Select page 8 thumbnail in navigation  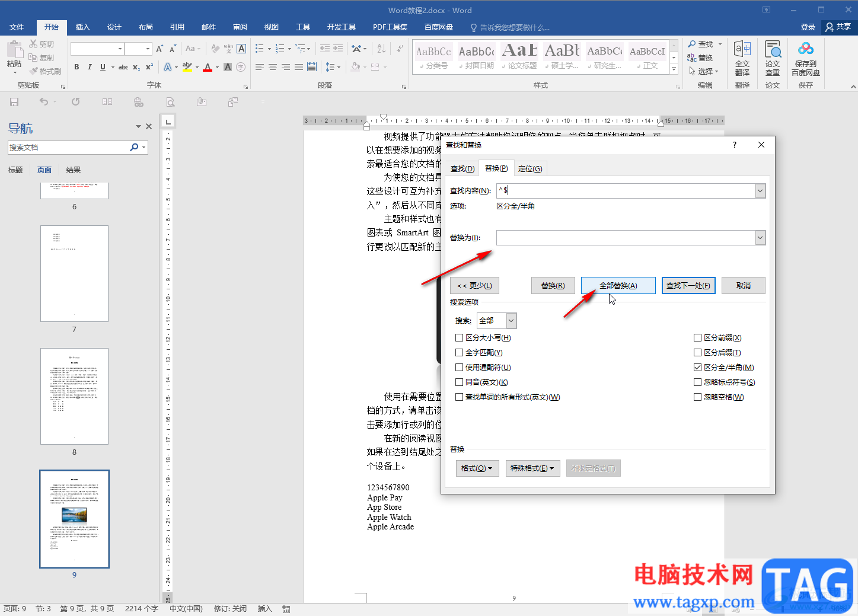pyautogui.click(x=74, y=396)
